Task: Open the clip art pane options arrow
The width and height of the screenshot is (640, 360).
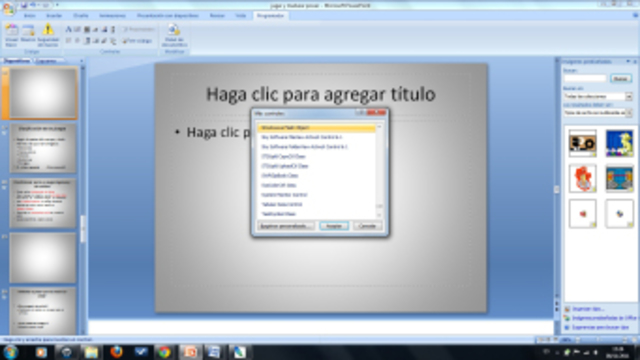Action: click(628, 61)
